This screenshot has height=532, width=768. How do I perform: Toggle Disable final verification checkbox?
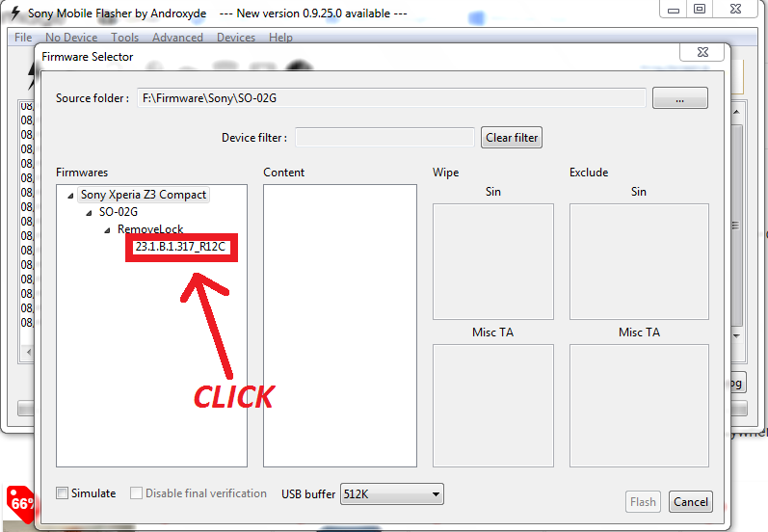[x=136, y=492]
